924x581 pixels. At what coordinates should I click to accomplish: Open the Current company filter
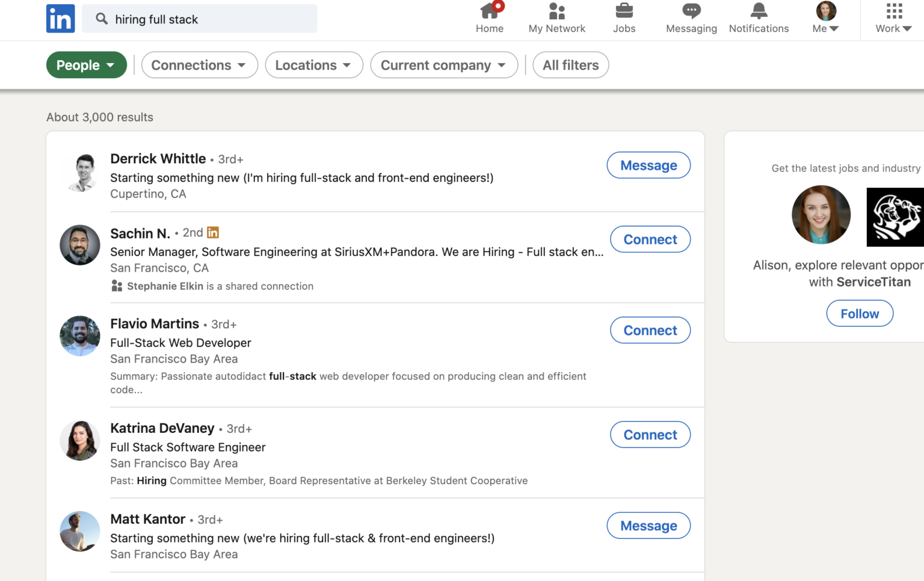coord(443,64)
